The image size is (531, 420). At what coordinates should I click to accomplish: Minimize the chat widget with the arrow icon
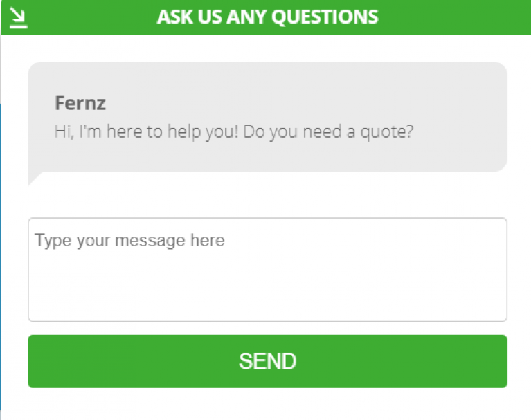(19, 17)
